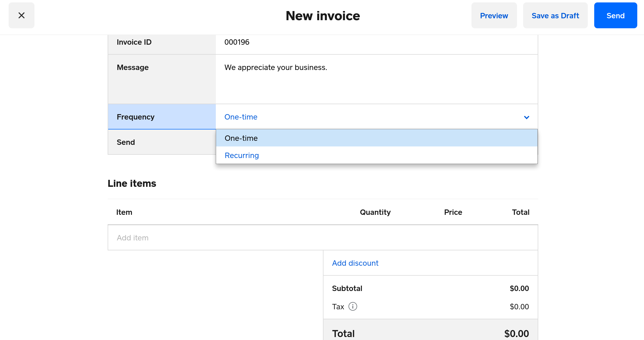Image resolution: width=644 pixels, height=340 pixels.
Task: Click the Subtotal amount of $0.00
Action: [519, 288]
